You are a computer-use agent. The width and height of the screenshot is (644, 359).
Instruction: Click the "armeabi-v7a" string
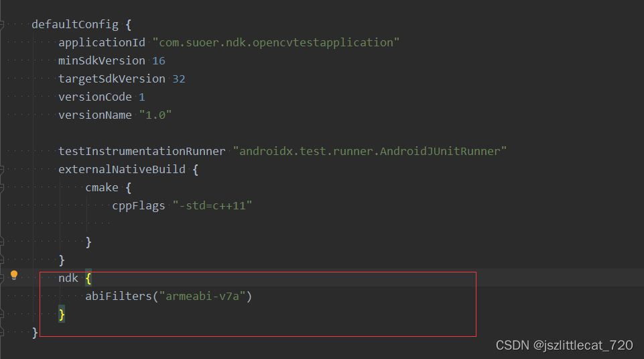click(202, 296)
